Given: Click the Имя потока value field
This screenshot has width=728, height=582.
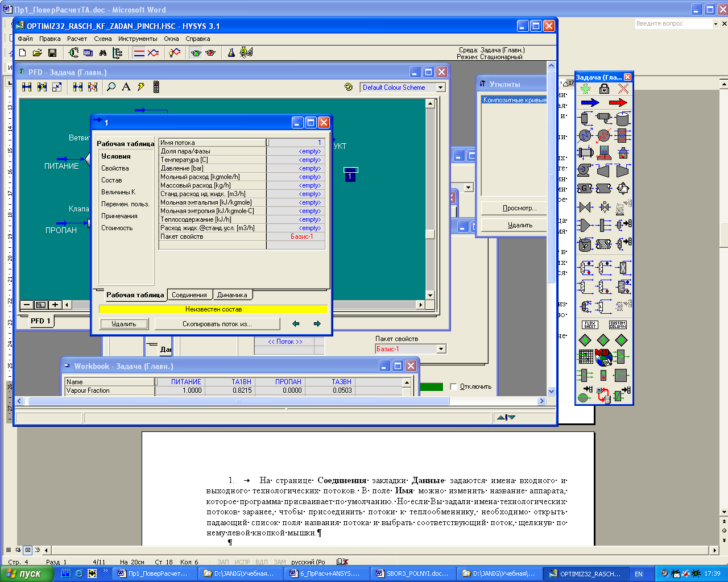Looking at the screenshot, I should tap(296, 143).
